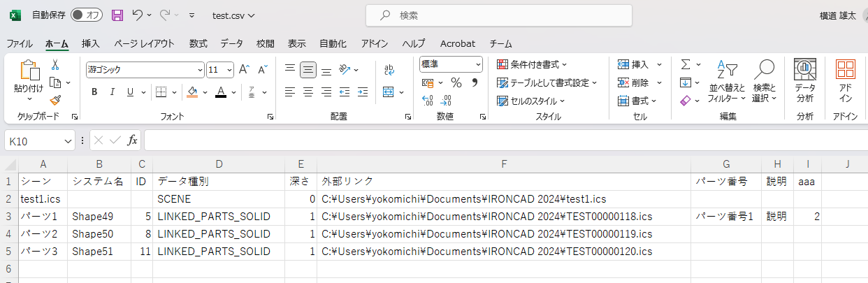Click the search box 検索
868x283 pixels.
coord(499,15)
